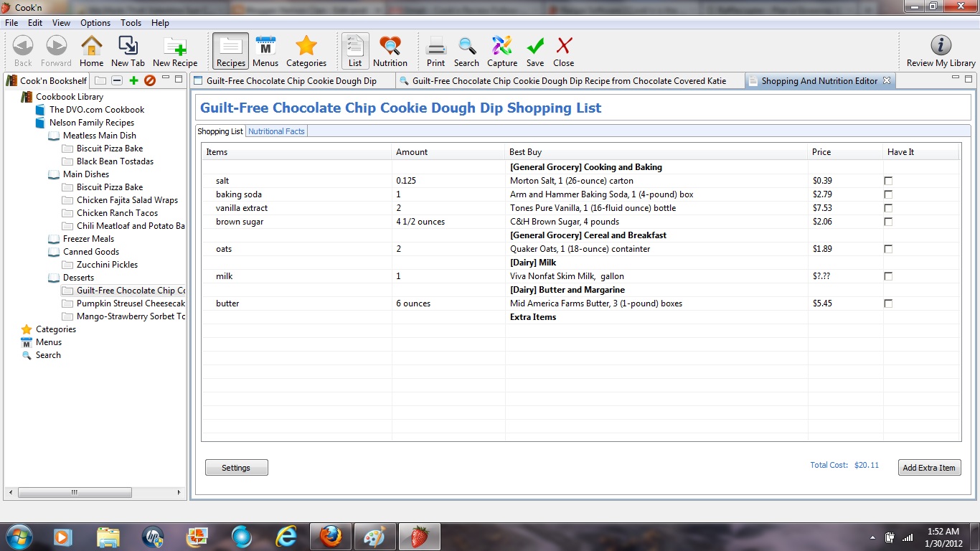980x551 pixels.
Task: Minimize the Bookshelf panel
Action: pos(166,78)
